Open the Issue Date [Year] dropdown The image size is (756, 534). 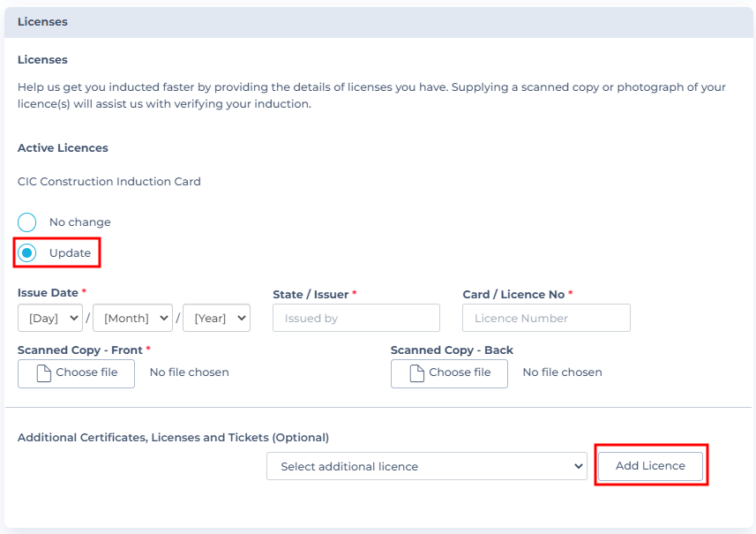216,318
